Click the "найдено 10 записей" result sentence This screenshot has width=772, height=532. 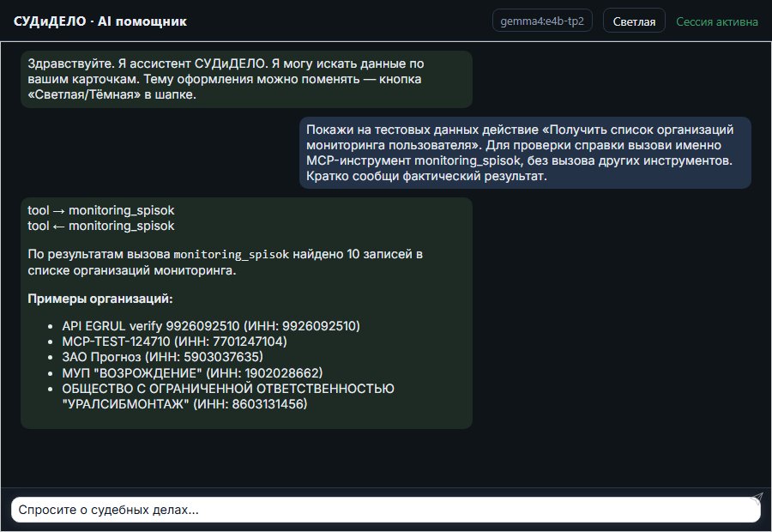pyautogui.click(x=225, y=262)
